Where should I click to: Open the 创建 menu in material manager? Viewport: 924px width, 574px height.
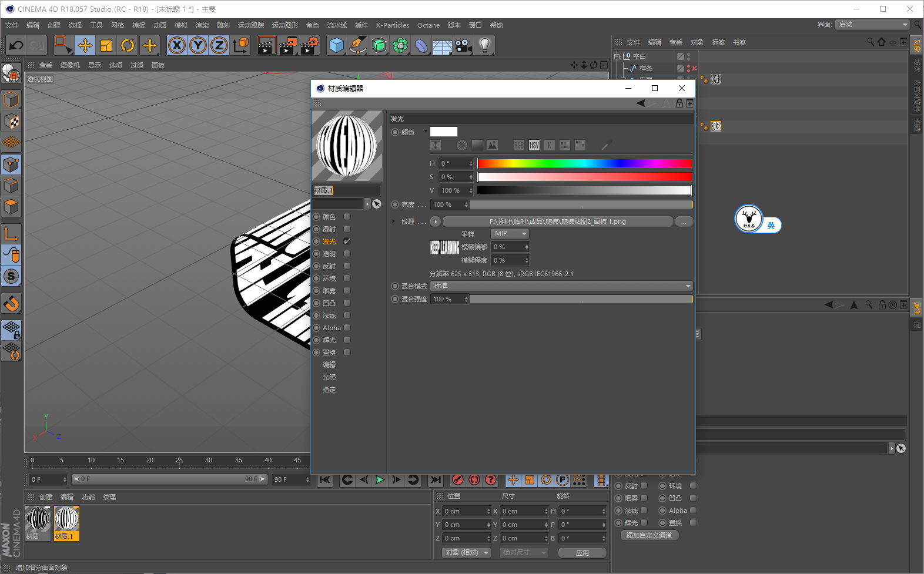tap(46, 497)
